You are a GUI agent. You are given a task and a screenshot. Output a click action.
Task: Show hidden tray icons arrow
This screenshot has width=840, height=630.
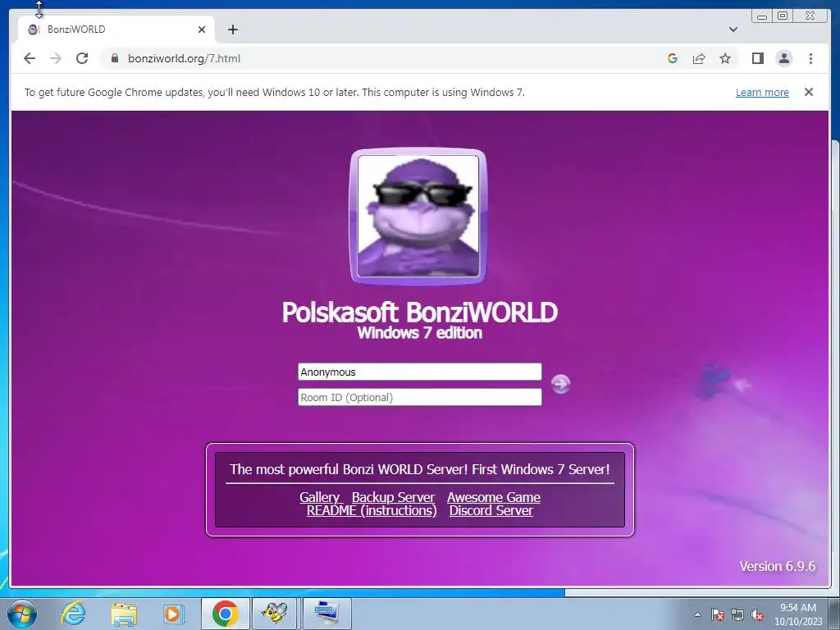click(x=697, y=614)
